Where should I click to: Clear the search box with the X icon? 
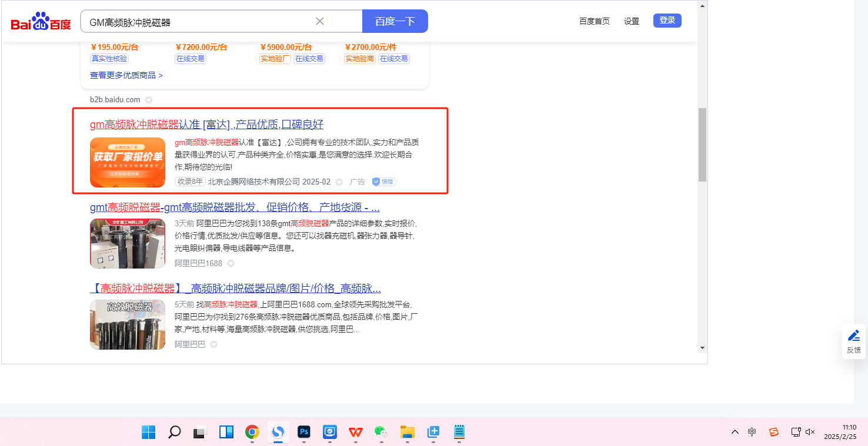(320, 21)
